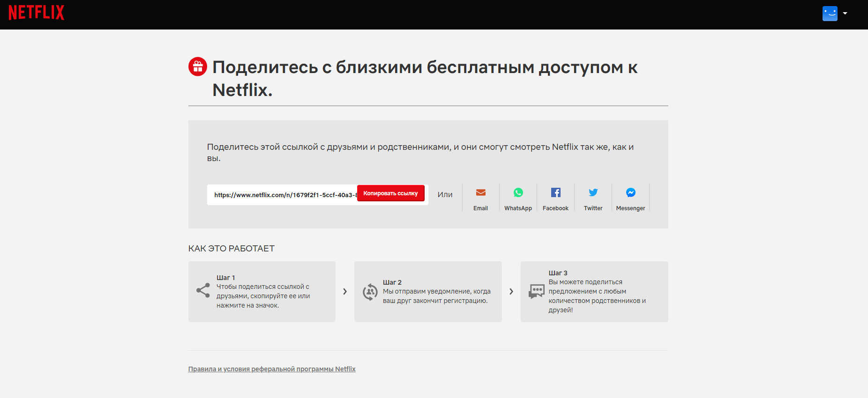This screenshot has width=868, height=398.
Task: Click the Шаг 2 label
Action: pos(392,282)
